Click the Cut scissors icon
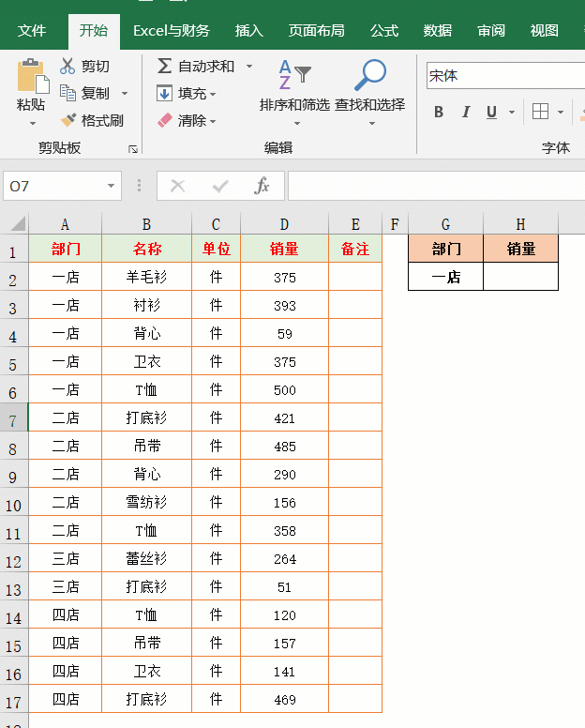Image resolution: width=585 pixels, height=728 pixels. click(67, 67)
